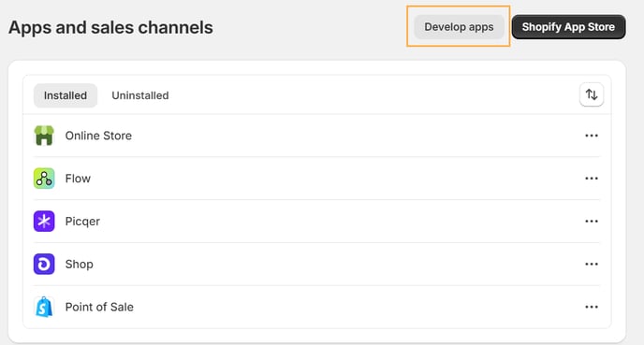
Task: Open the Online Store channel name
Action: (98, 136)
